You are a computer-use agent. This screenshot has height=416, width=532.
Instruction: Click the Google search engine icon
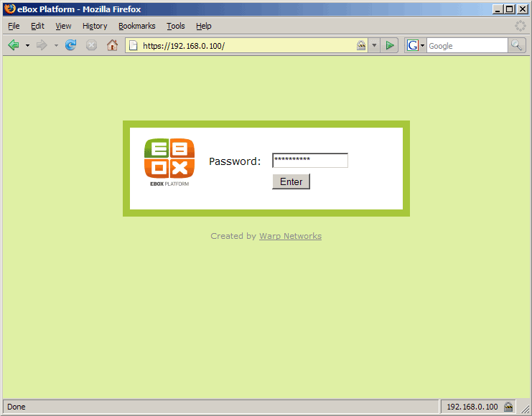[x=413, y=45]
